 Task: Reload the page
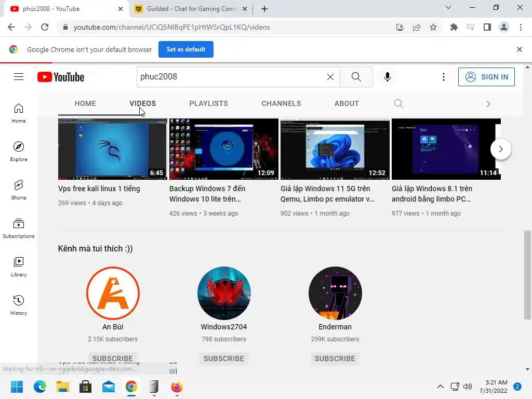(x=45, y=27)
